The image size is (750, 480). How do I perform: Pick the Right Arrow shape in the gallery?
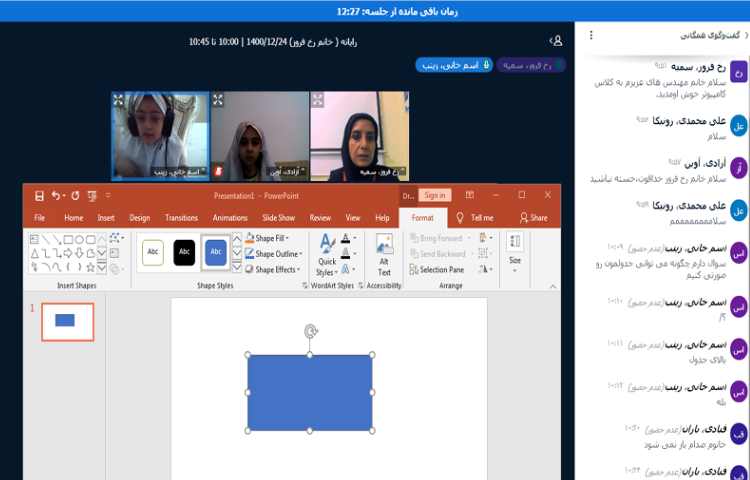[68, 253]
